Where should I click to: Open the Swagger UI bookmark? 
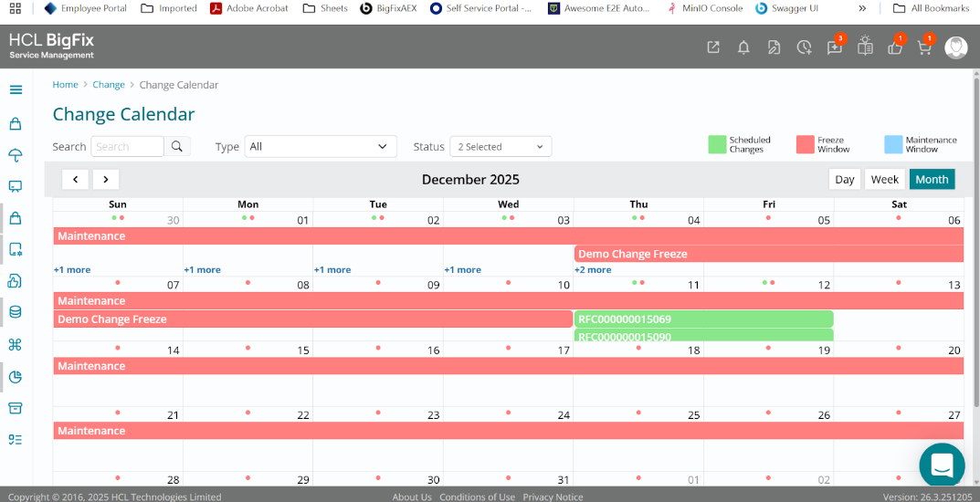(786, 8)
